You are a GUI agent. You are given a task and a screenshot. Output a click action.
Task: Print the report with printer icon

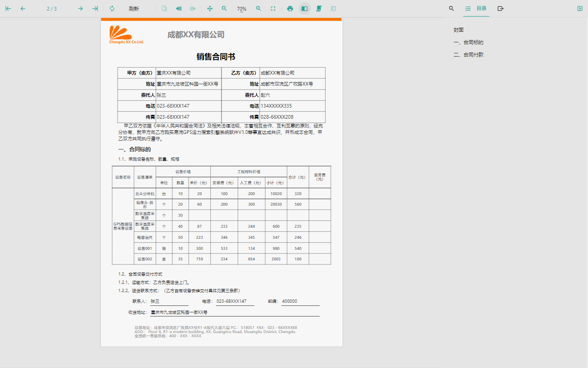coord(290,9)
